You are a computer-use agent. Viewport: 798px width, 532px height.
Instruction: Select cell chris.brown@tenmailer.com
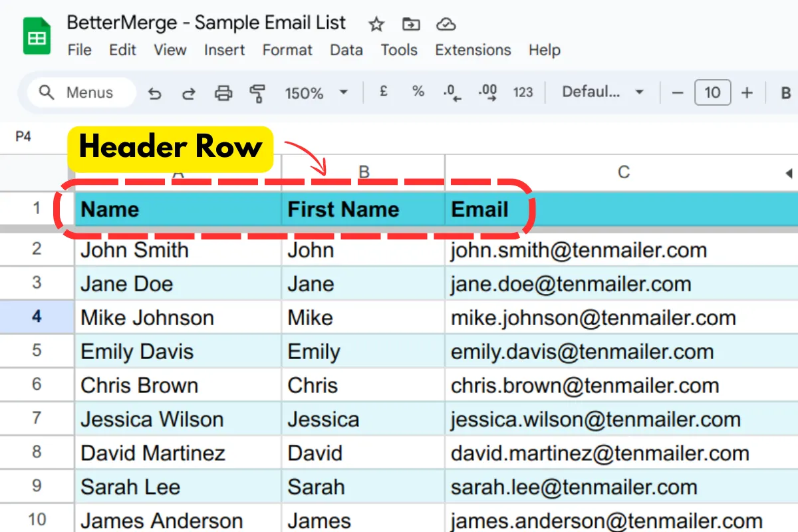pos(621,385)
